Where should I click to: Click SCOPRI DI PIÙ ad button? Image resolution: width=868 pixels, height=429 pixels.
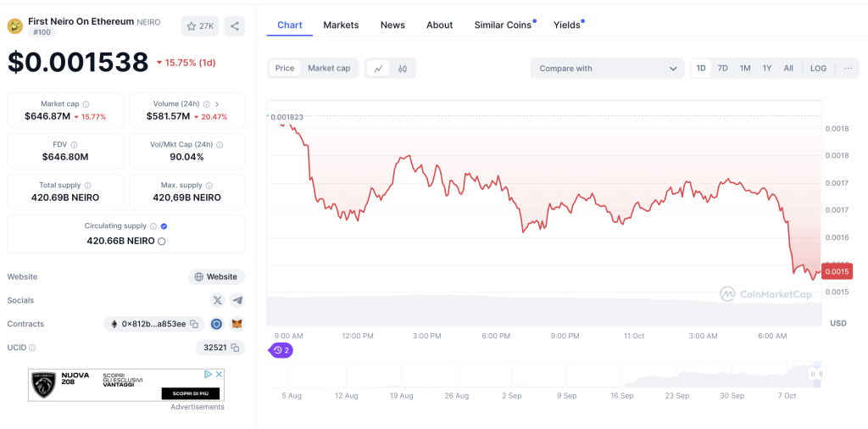click(x=191, y=393)
